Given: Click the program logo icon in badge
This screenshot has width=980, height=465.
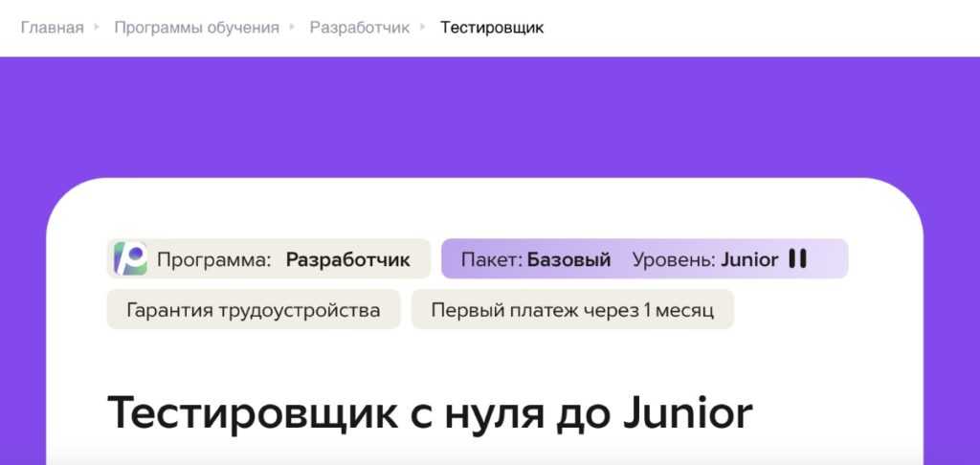Looking at the screenshot, I should coord(130,259).
